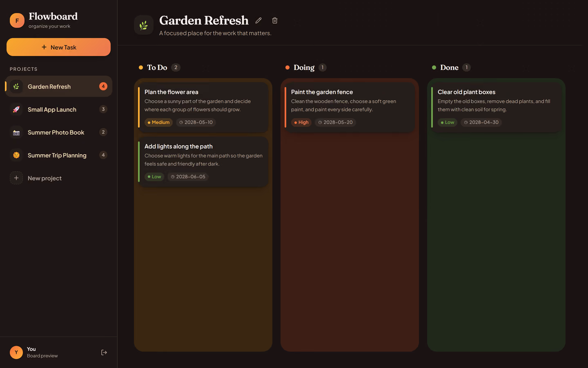Click the trash delete project icon
Screen dimensions: 588x368
pyautogui.click(x=275, y=20)
